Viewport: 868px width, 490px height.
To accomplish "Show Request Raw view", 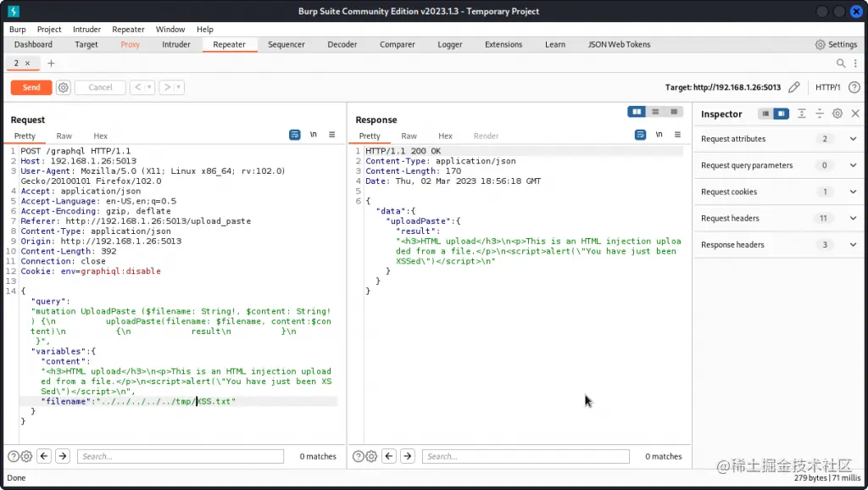I will coord(64,136).
